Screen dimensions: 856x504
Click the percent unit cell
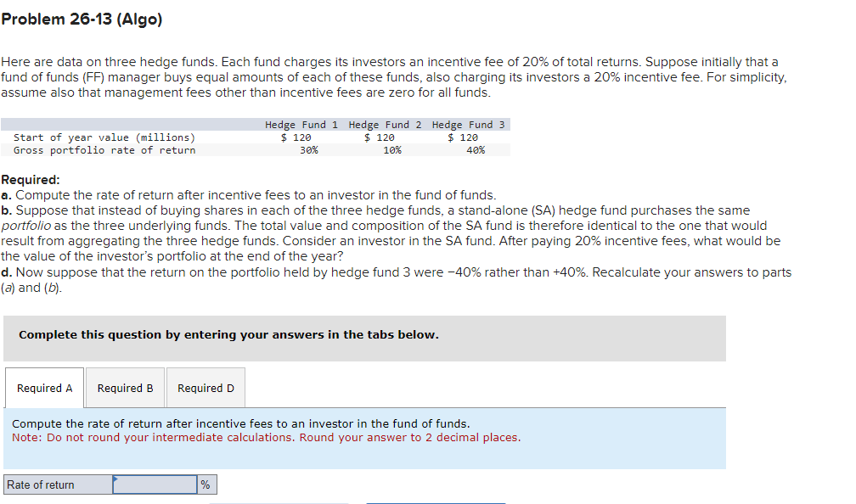point(206,484)
